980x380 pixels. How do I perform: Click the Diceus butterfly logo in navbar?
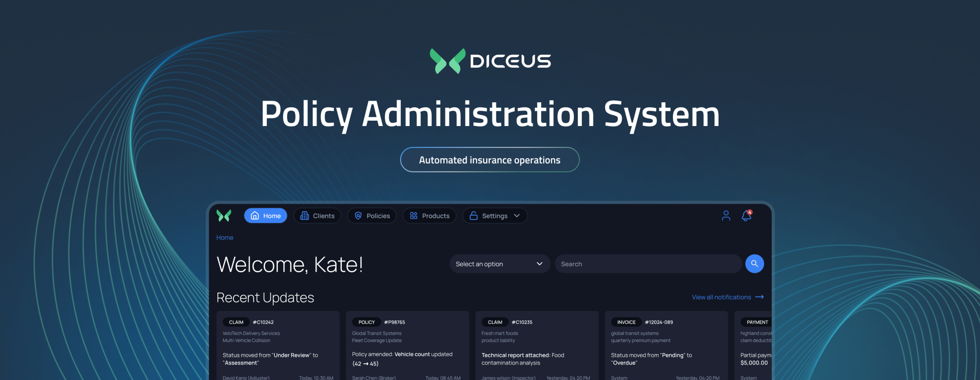[x=224, y=216]
